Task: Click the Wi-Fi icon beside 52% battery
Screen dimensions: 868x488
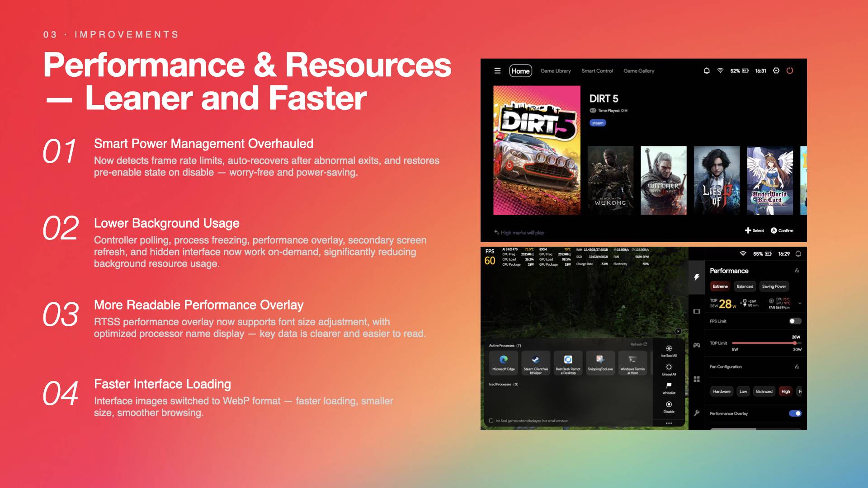Action: point(720,70)
